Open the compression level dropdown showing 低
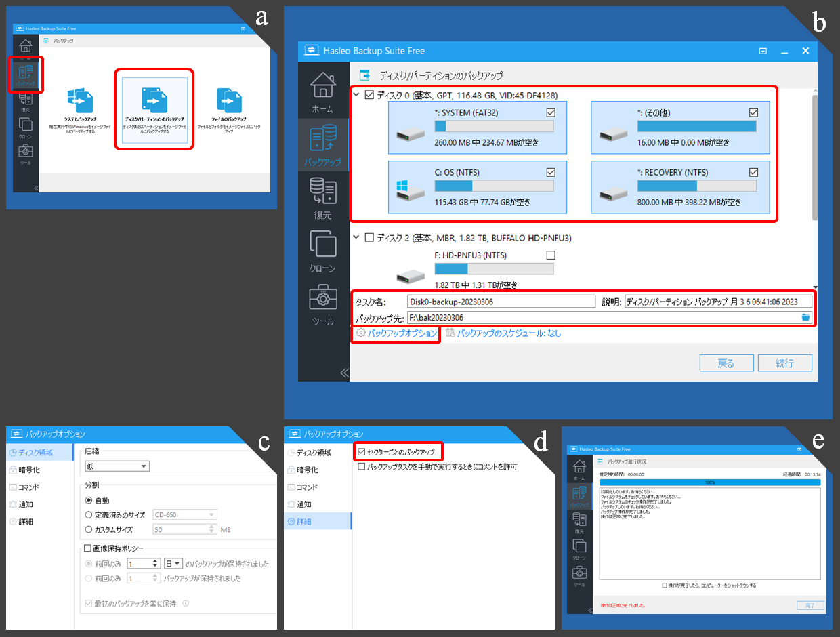The image size is (840, 637). coord(117,466)
